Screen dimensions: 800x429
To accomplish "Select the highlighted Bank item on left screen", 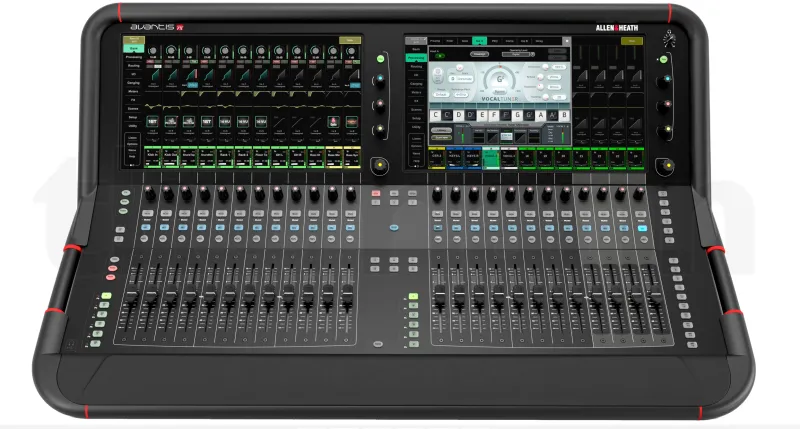I will coord(134,48).
